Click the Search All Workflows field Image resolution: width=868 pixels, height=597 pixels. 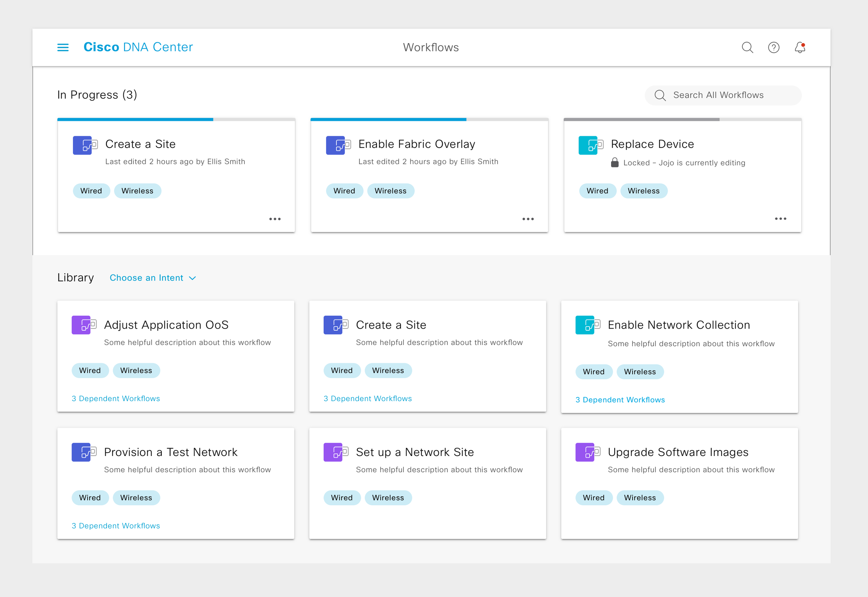(723, 95)
